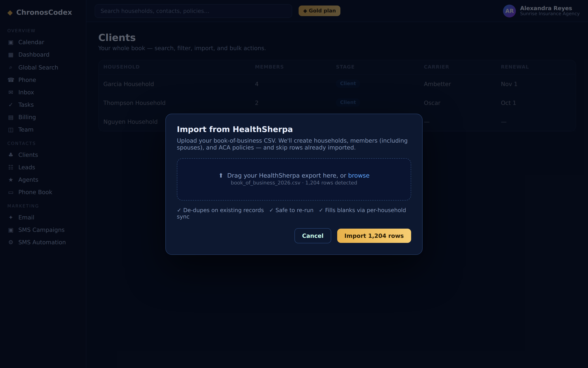Screen dimensions: 588x368
Task: Click the Billing icon in sidebar
Action: click(x=11, y=118)
